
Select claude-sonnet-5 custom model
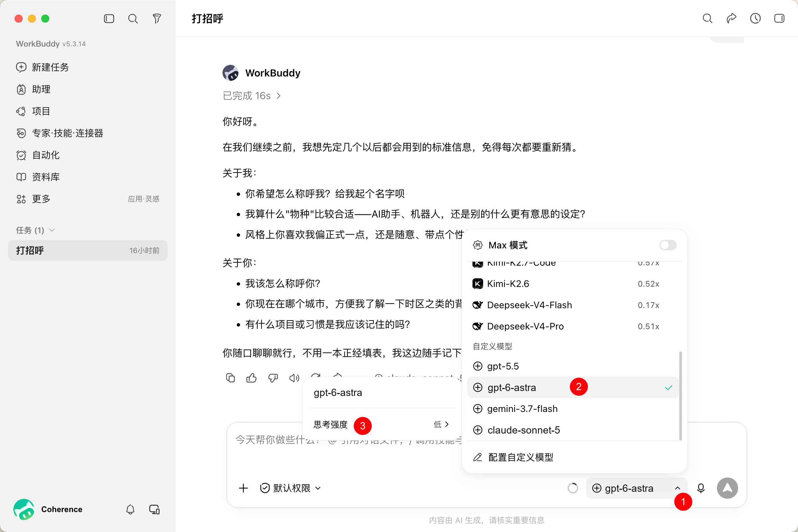tap(573, 430)
